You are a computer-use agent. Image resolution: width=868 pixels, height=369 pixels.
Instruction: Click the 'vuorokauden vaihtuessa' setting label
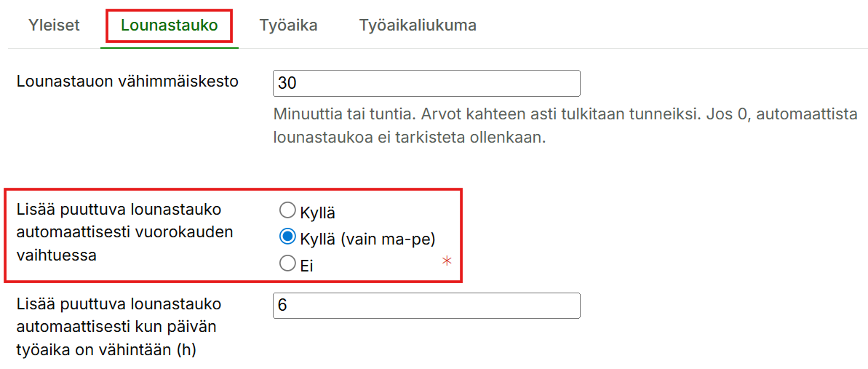(125, 232)
